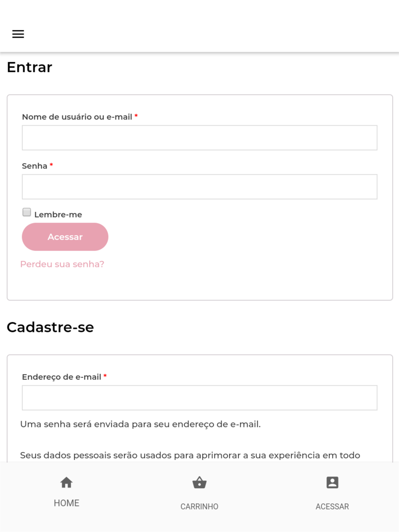The width and height of the screenshot is (399, 532).
Task: Focus the username or e-mail input field
Action: [199, 138]
